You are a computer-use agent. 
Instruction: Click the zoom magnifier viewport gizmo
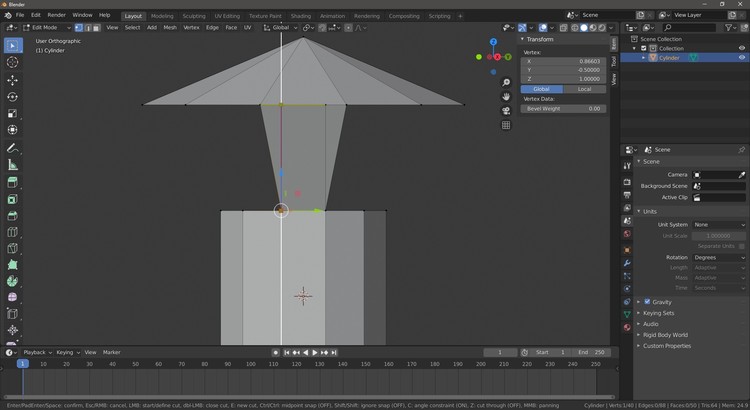click(506, 82)
